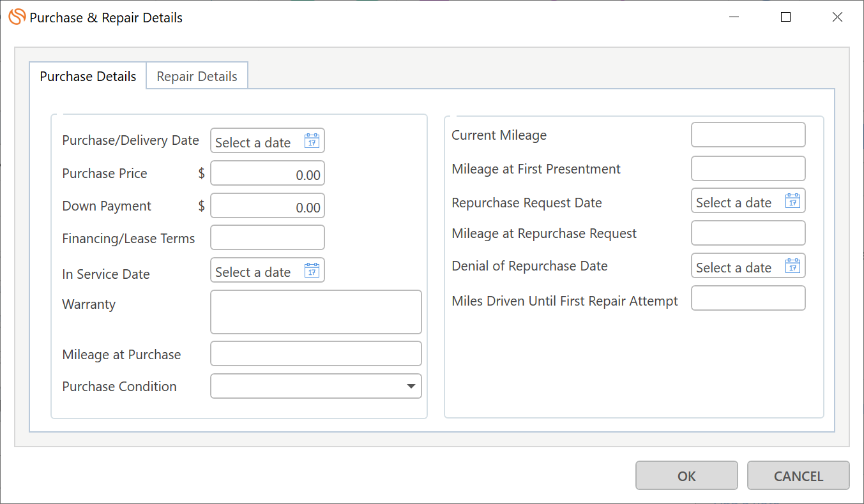Open calendar for Denial of Repurchase Date
The width and height of the screenshot is (864, 504).
tap(792, 266)
